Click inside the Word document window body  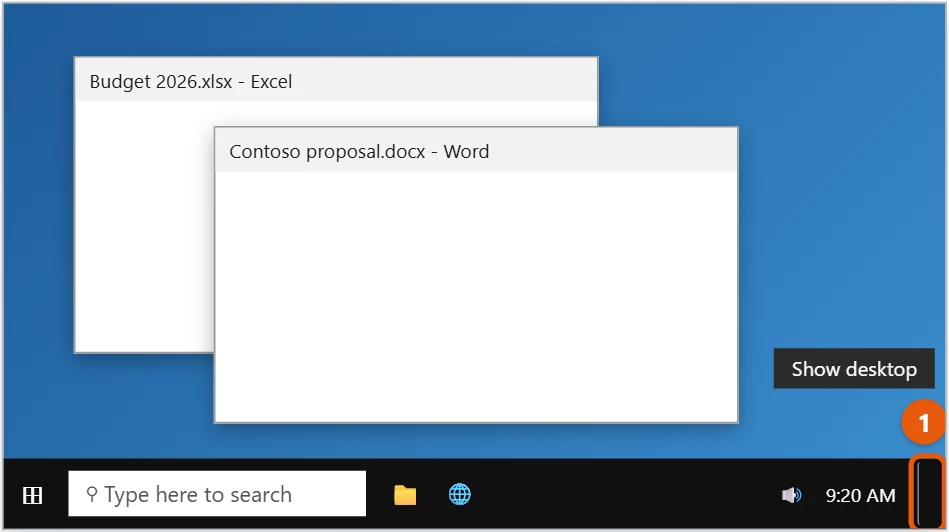(476, 296)
